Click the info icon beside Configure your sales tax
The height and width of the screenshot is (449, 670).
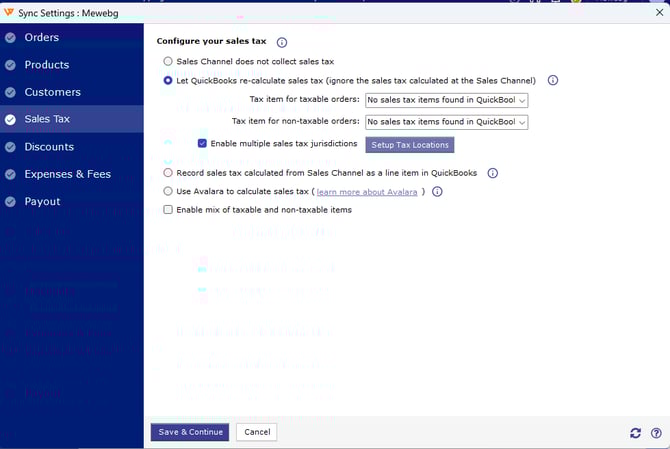pyautogui.click(x=282, y=42)
